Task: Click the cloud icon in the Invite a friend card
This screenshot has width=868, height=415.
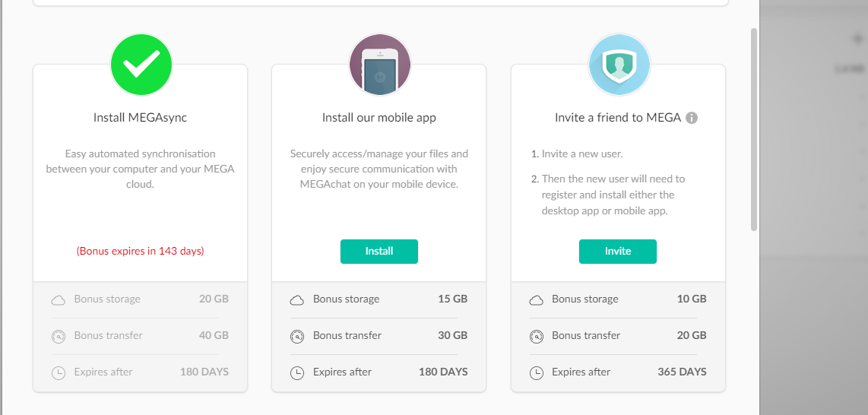Action: (x=537, y=299)
